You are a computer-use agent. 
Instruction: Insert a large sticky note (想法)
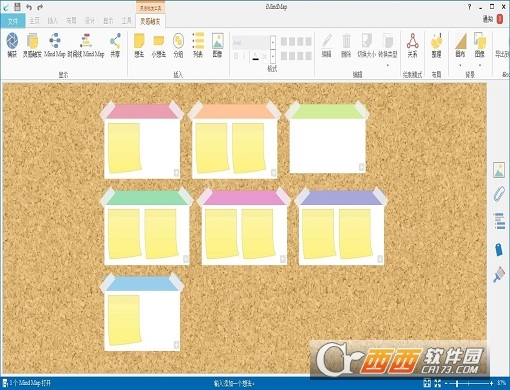click(x=139, y=41)
